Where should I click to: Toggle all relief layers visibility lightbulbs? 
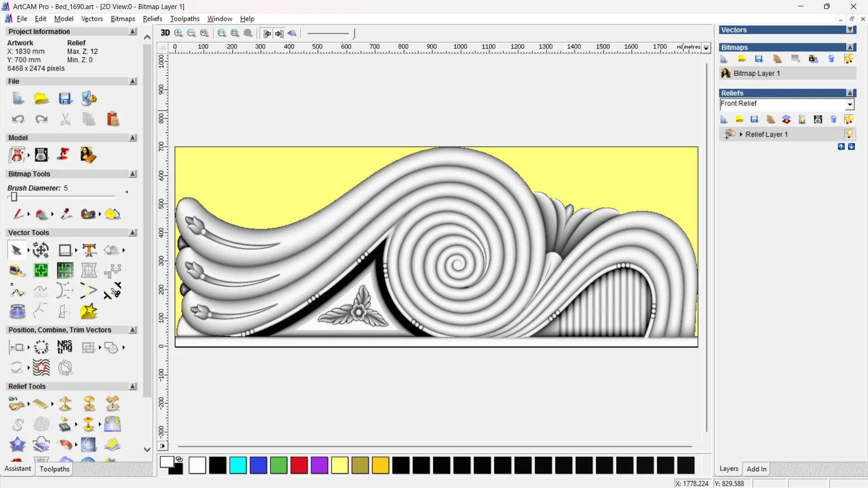tap(849, 119)
